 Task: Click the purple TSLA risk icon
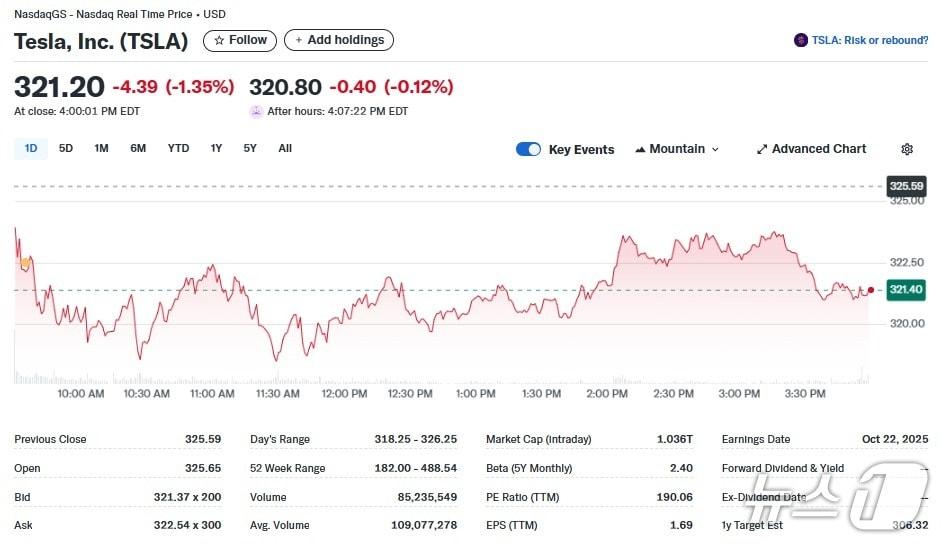point(800,40)
